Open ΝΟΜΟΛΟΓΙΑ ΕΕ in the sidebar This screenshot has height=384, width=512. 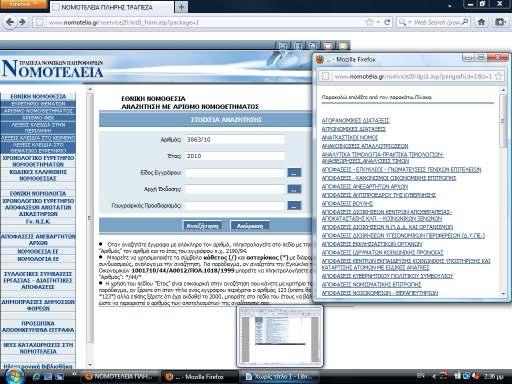pyautogui.click(x=38, y=259)
